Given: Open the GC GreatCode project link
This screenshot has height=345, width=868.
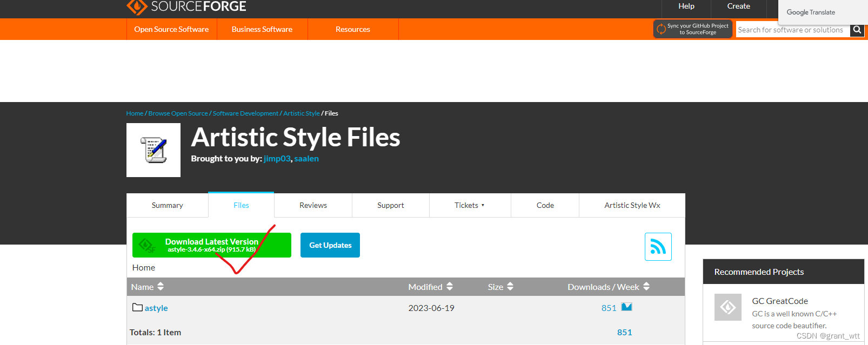Looking at the screenshot, I should point(780,301).
